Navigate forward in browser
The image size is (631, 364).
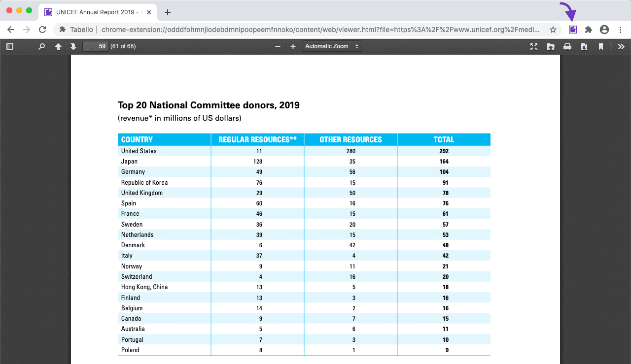click(27, 30)
